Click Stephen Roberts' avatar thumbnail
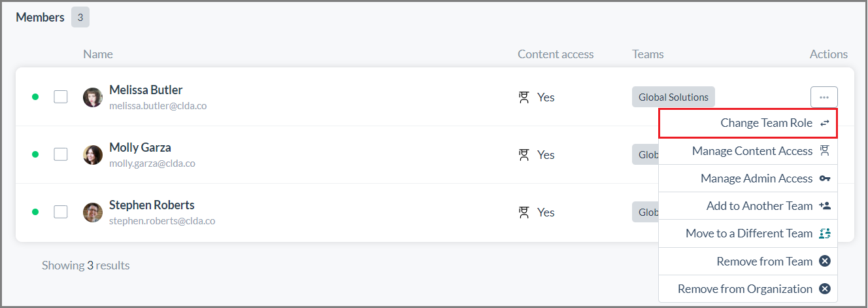Viewport: 868px width, 308px height. coord(93,213)
